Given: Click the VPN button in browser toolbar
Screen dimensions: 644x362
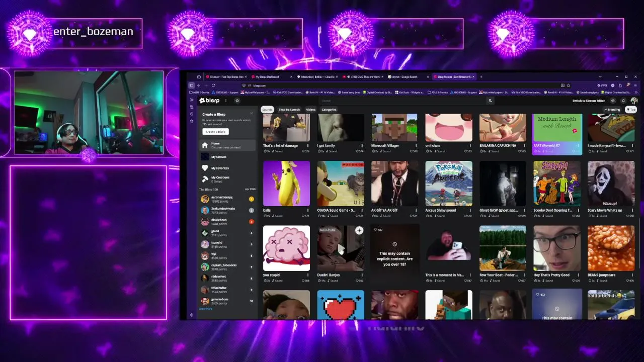Looking at the screenshot, I should click(x=603, y=85).
